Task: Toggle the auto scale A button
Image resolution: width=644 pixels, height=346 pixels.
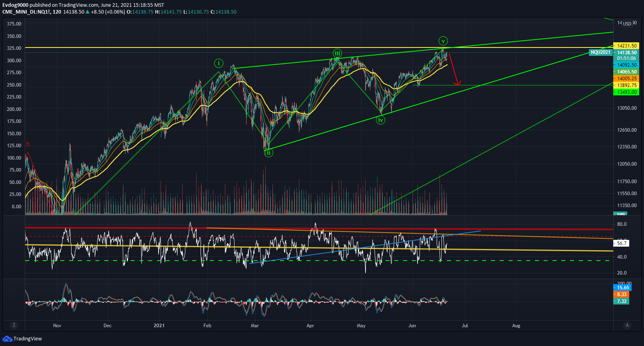Action: 627,325
